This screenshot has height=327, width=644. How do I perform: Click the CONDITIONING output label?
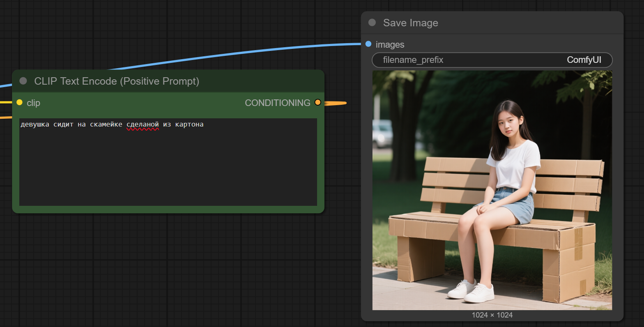click(277, 103)
